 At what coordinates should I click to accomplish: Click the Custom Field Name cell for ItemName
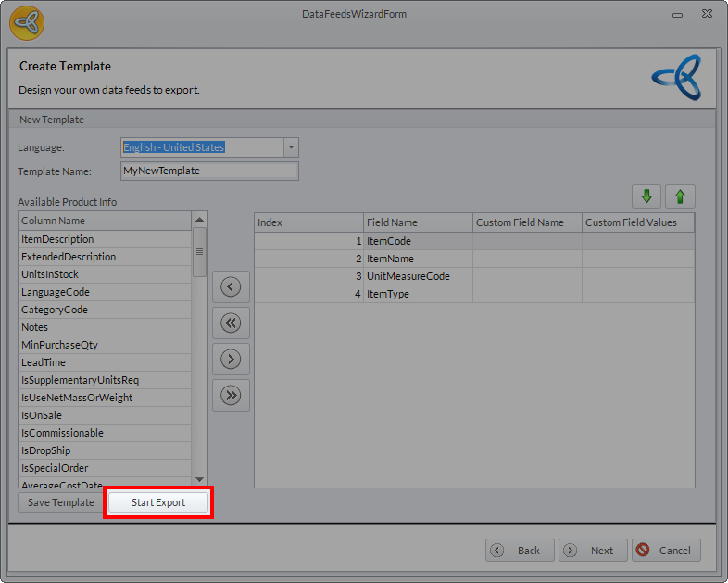526,259
